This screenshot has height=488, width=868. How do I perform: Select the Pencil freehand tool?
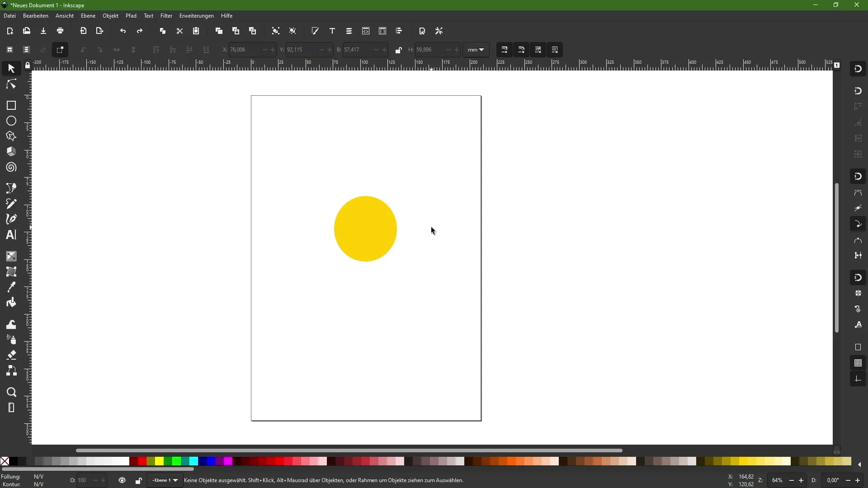[11, 204]
